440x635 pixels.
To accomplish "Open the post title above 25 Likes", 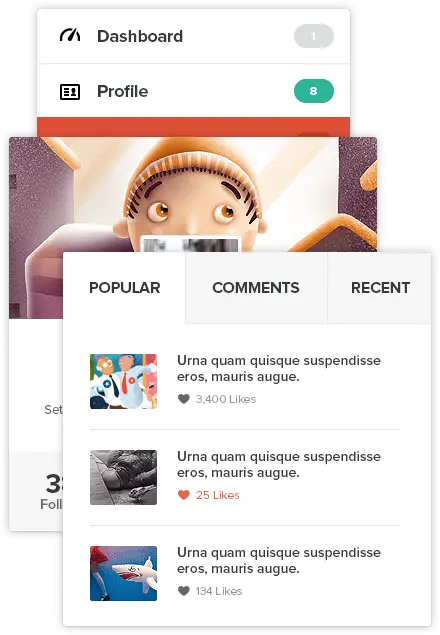I will click(279, 465).
